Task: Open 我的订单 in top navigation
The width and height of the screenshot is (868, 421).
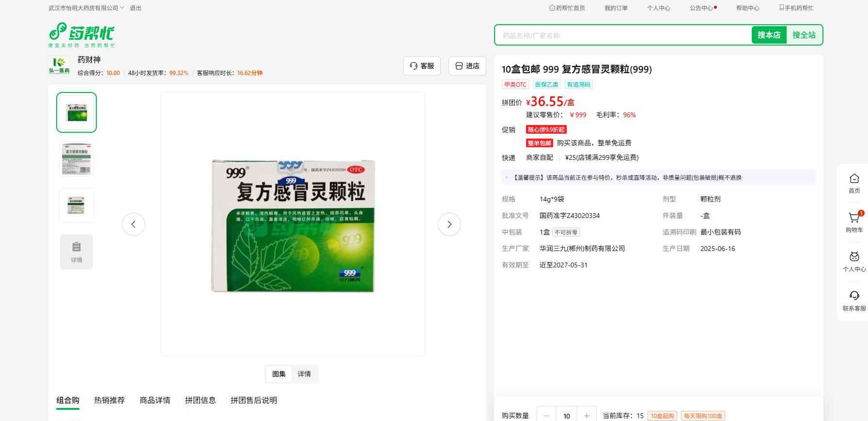Action: 616,8
